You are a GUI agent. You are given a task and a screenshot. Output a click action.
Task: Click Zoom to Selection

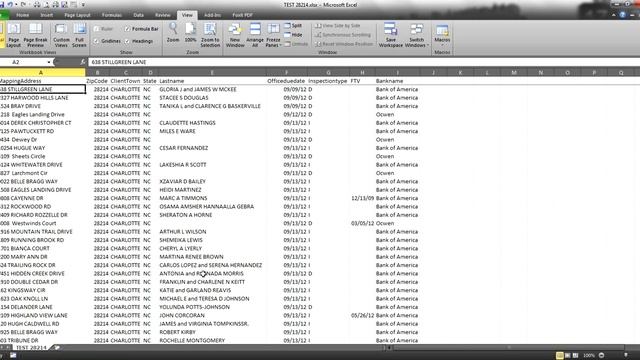pyautogui.click(x=210, y=35)
